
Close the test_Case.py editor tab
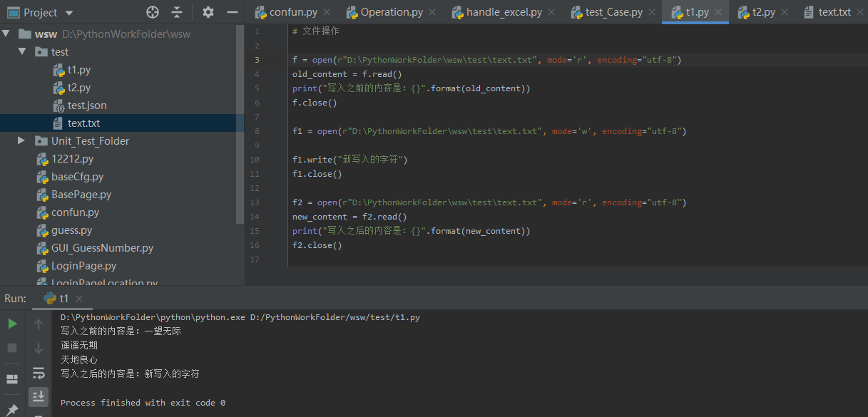[653, 12]
